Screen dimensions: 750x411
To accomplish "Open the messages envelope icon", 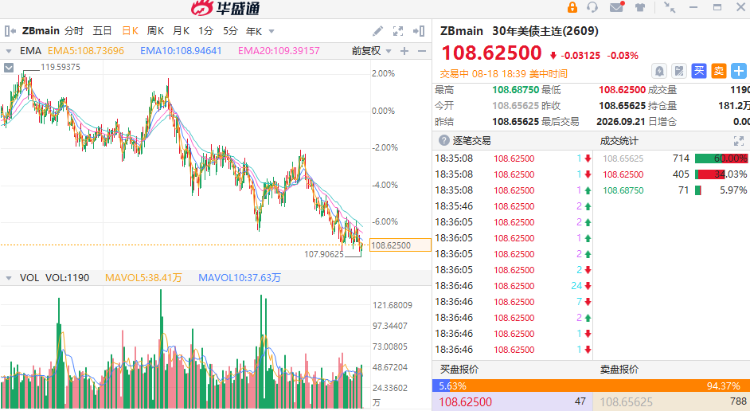I will pyautogui.click(x=617, y=7).
